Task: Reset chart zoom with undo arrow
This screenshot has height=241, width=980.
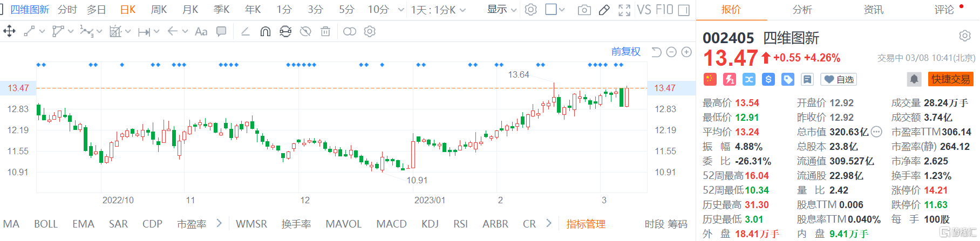Action: pos(656,52)
